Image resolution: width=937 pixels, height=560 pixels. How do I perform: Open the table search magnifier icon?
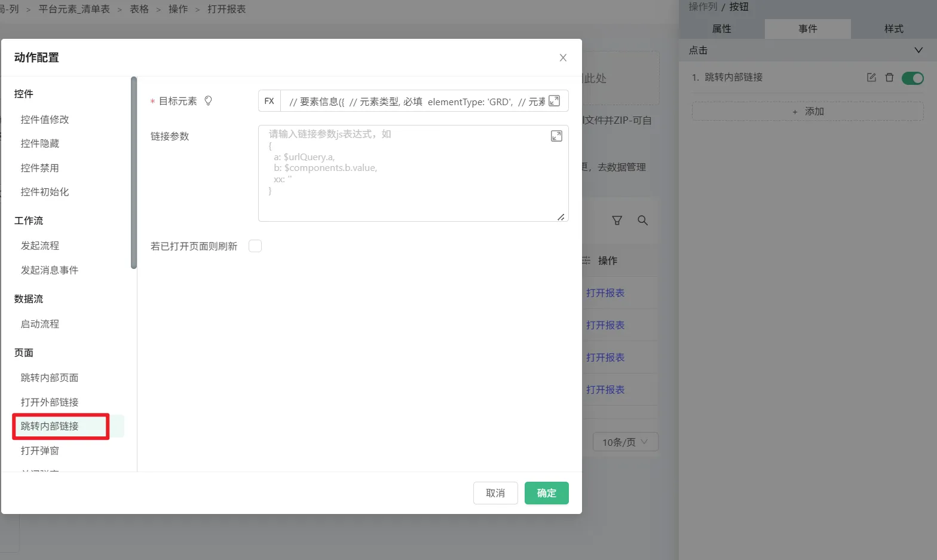coord(643,221)
